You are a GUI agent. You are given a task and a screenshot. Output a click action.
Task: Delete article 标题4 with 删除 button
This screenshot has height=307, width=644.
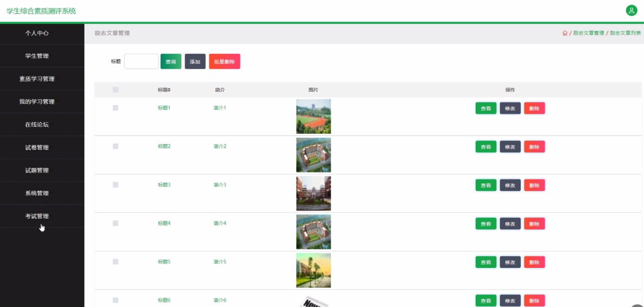tap(534, 224)
